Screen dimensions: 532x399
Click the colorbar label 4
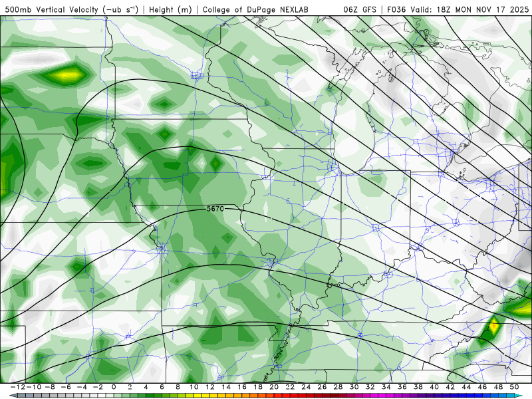tap(146, 387)
